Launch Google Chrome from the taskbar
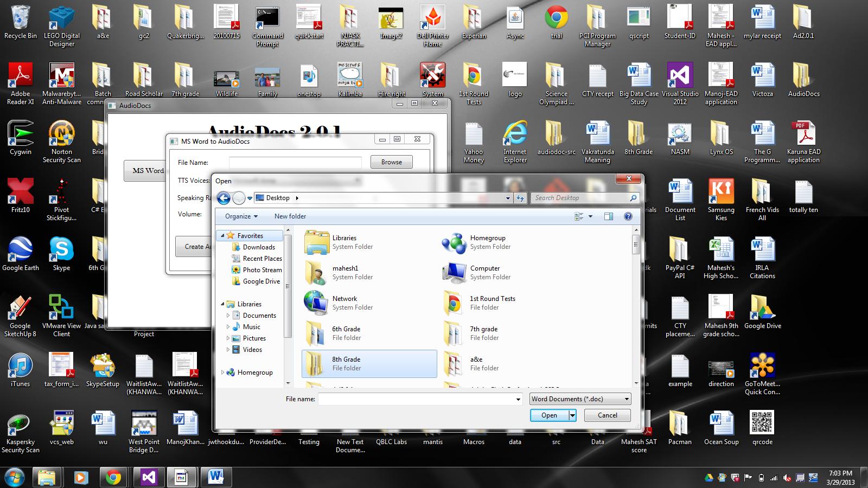Screen dimensions: 868x488 pos(112,477)
